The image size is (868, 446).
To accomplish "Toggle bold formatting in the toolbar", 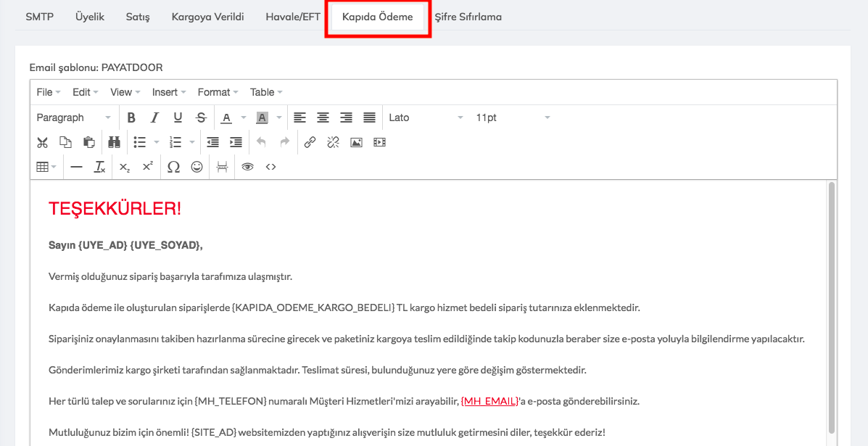I will (x=131, y=117).
